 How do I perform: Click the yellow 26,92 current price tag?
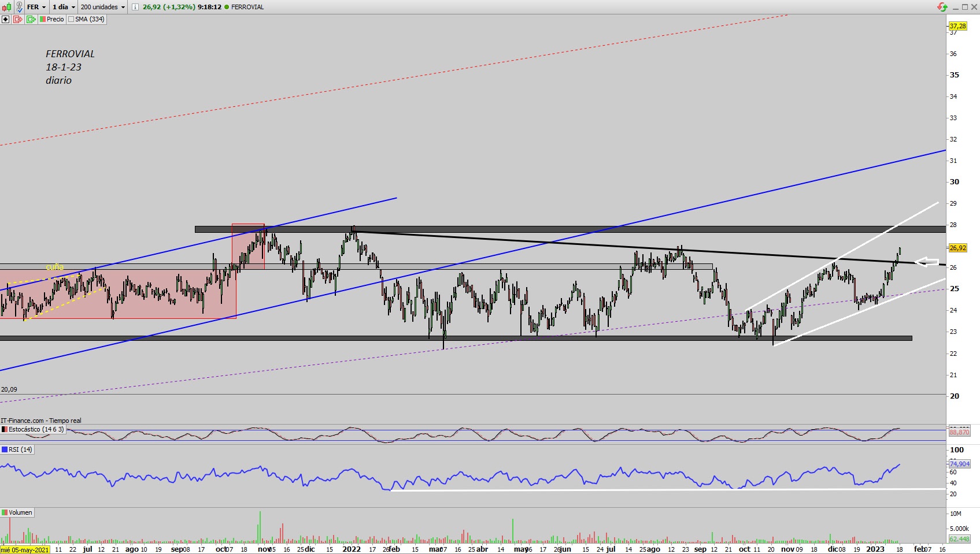tap(958, 248)
